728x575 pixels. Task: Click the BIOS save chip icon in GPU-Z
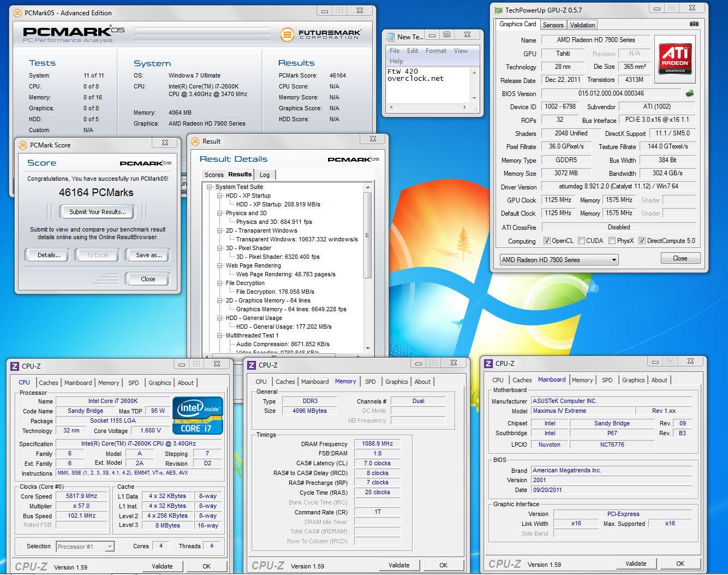(x=690, y=93)
